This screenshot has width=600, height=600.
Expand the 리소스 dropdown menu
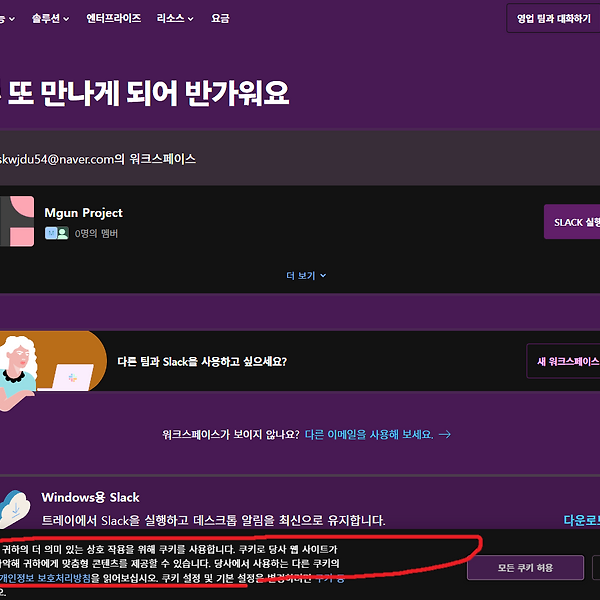pyautogui.click(x=175, y=18)
